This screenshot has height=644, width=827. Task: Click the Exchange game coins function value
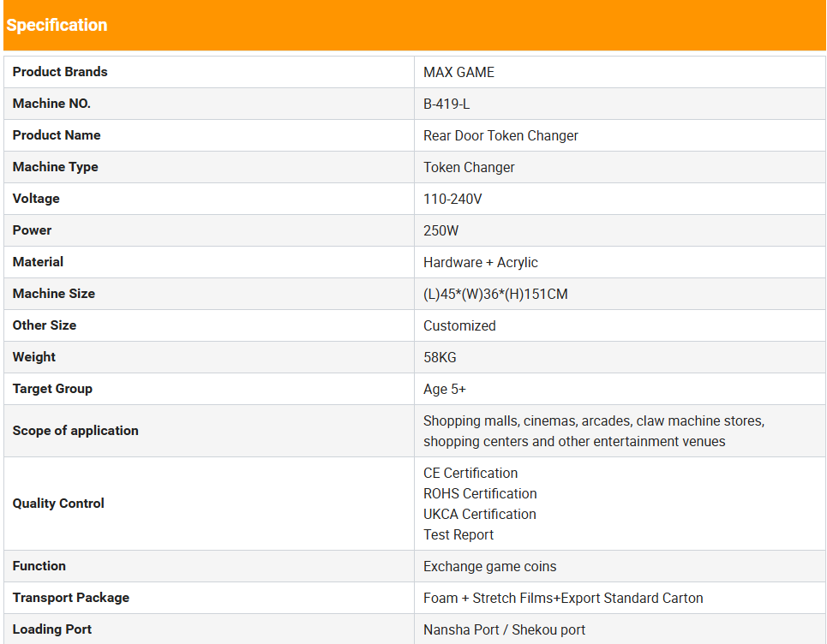click(489, 566)
